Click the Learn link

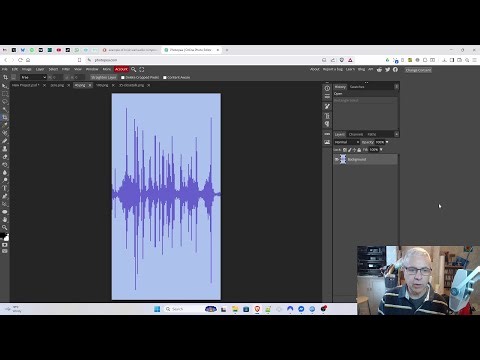tap(350, 69)
